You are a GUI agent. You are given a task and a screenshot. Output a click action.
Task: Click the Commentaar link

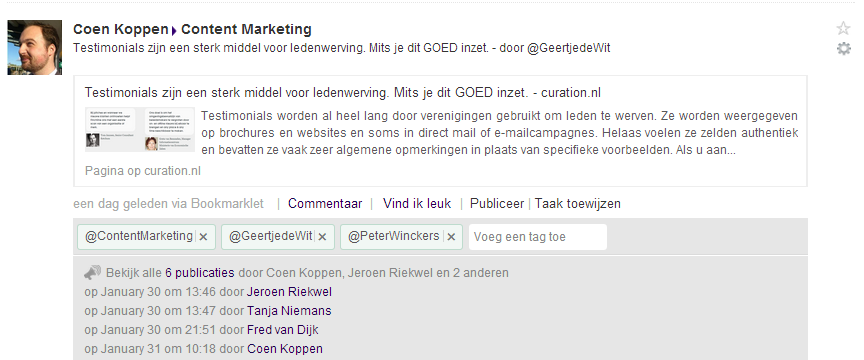pos(325,204)
